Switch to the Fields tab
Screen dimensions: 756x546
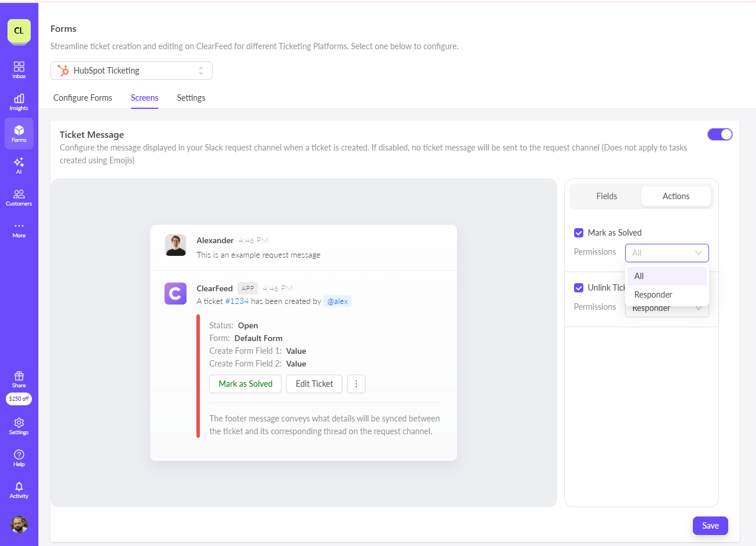click(x=607, y=196)
